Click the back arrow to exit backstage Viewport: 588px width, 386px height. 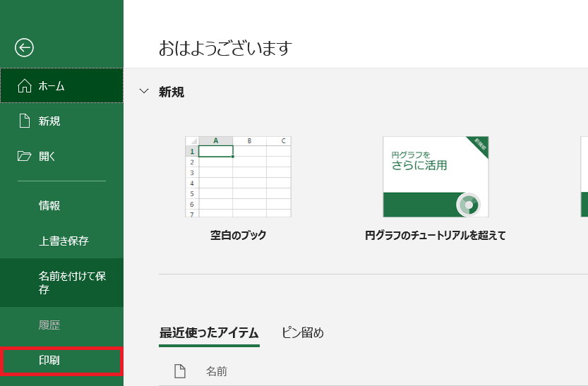click(24, 47)
